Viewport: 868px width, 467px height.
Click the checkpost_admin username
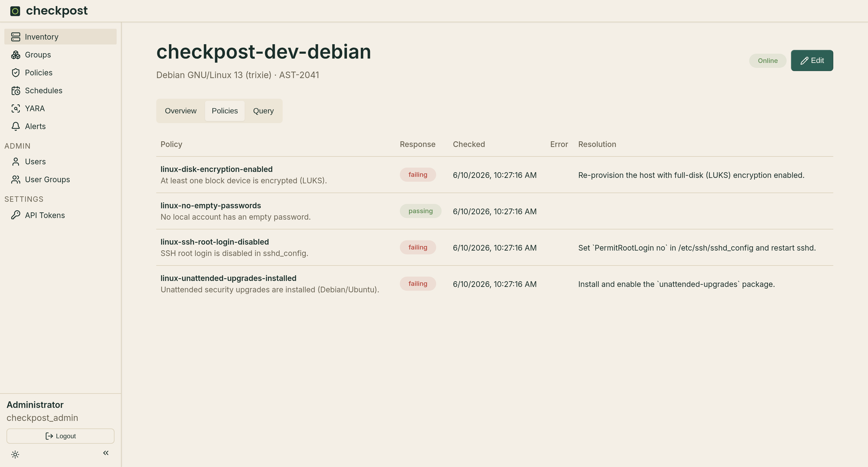(x=42, y=418)
